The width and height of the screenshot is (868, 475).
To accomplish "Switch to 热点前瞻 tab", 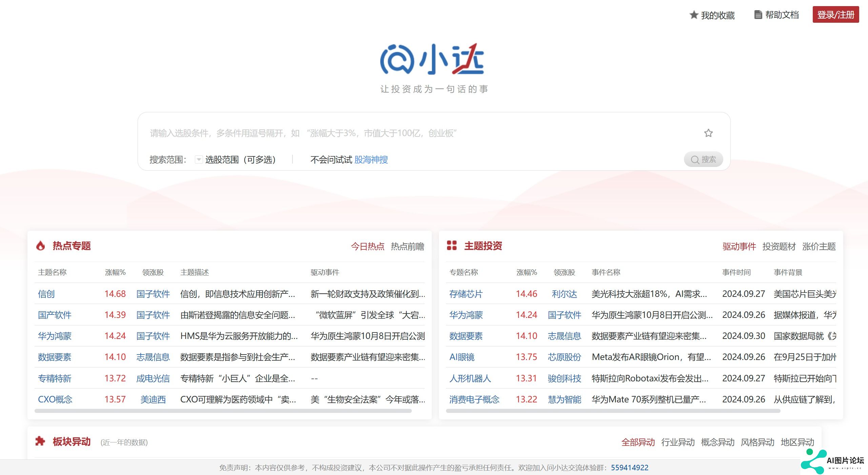I will tap(407, 246).
